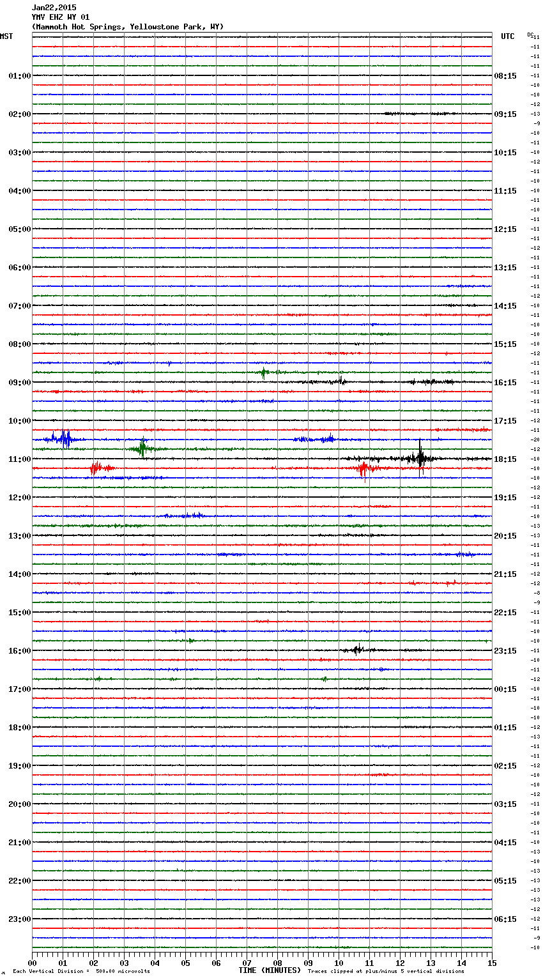Screen dimensions: 543x980
Task: Click the station code YMV EHZ WY 01
Action: pos(61,17)
